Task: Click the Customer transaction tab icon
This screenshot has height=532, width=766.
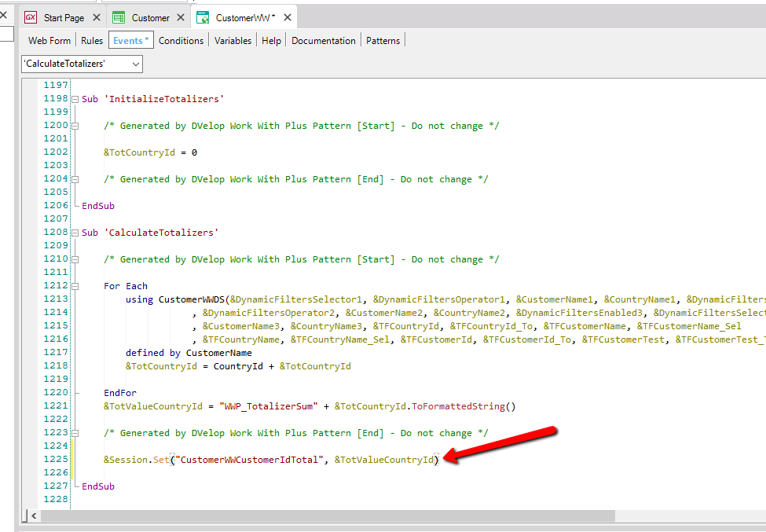Action: click(119, 17)
